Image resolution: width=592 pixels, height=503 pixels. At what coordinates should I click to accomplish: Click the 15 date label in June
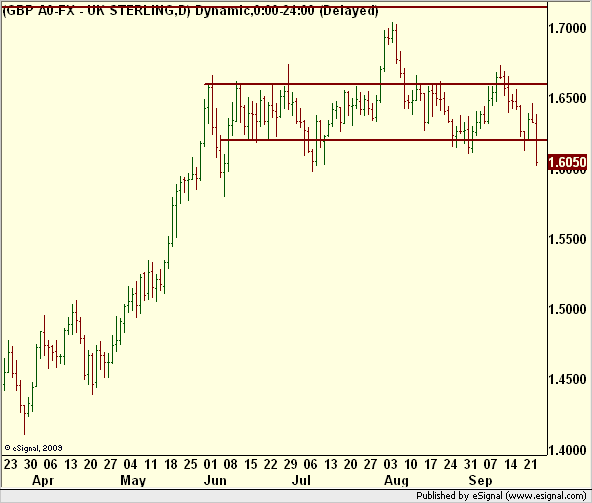coord(251,464)
